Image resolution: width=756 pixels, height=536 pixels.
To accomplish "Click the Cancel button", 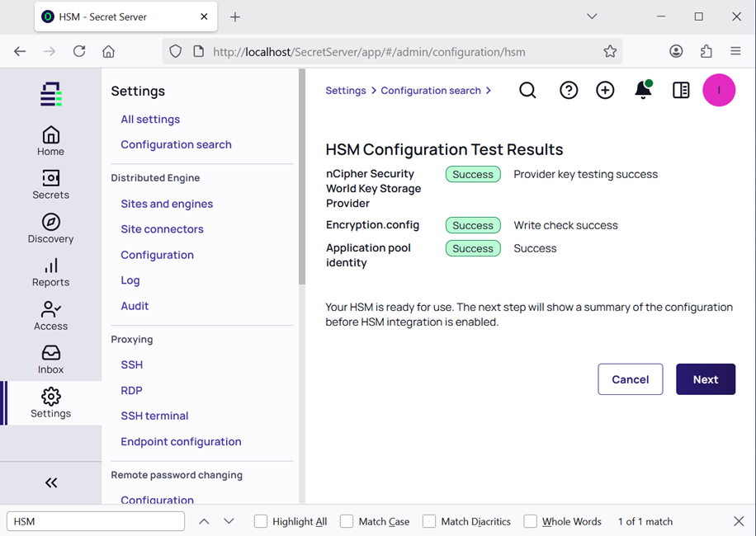I will [631, 379].
